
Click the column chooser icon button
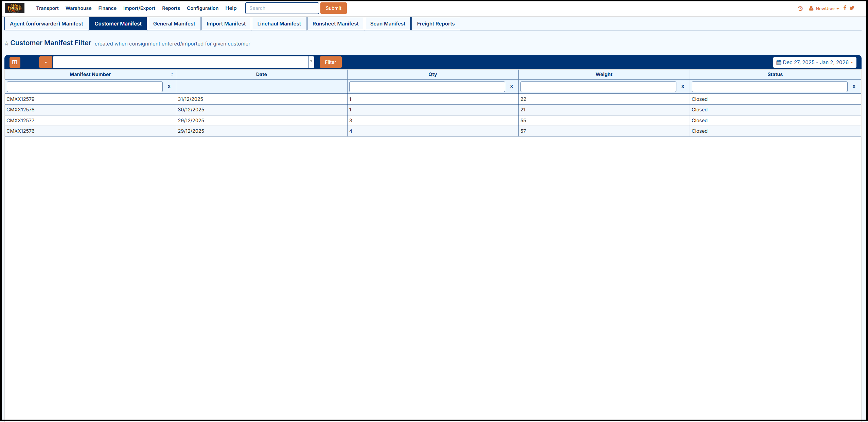[15, 62]
